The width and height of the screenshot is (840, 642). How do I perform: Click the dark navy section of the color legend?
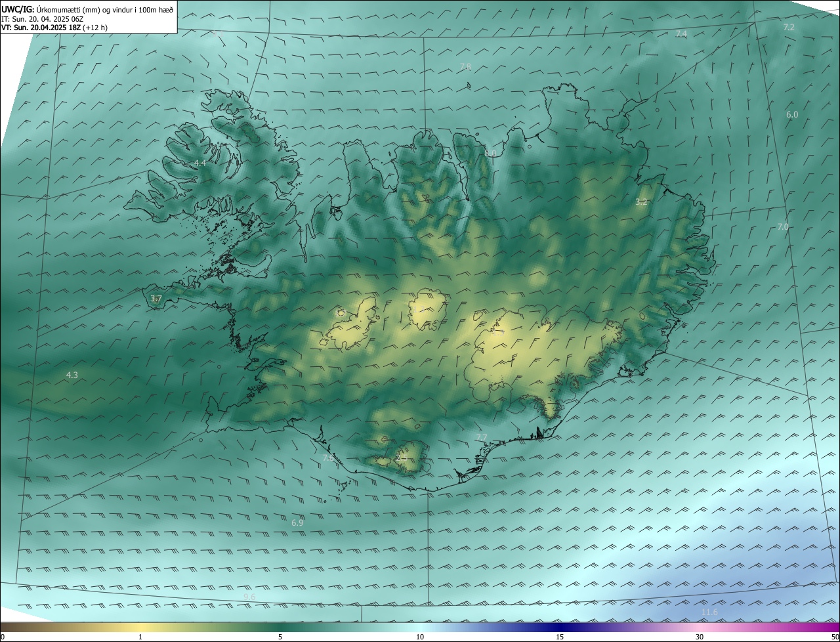click(x=560, y=627)
